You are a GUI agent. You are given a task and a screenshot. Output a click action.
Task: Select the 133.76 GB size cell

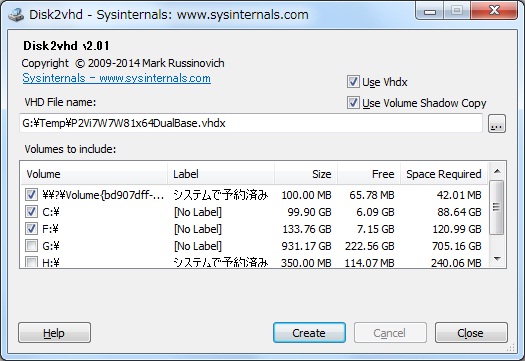tap(307, 229)
